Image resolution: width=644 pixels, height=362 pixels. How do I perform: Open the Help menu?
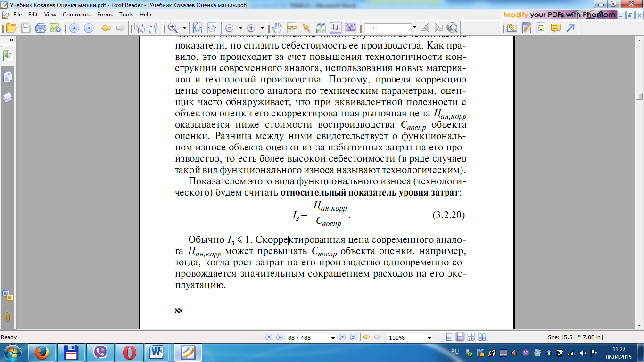[x=145, y=15]
